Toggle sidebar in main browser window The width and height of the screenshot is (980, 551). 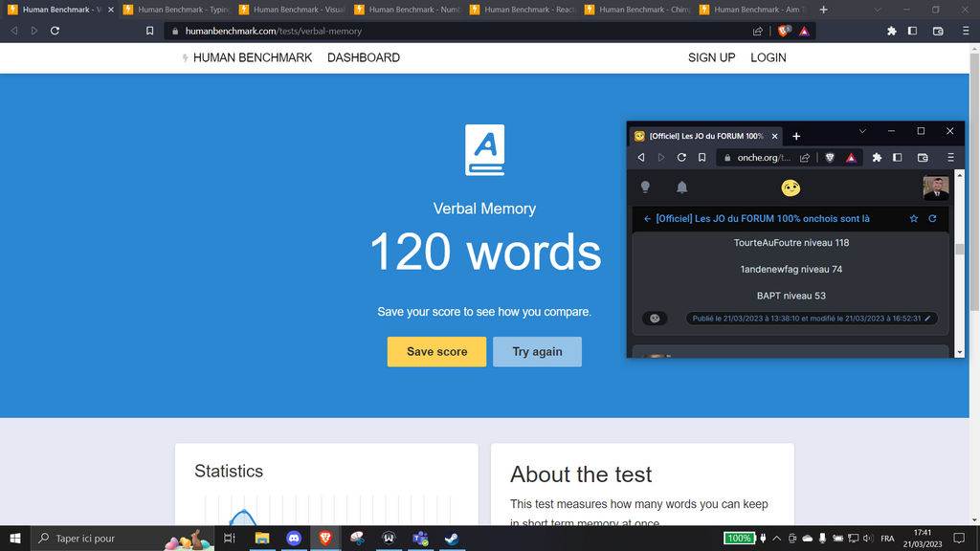point(912,31)
